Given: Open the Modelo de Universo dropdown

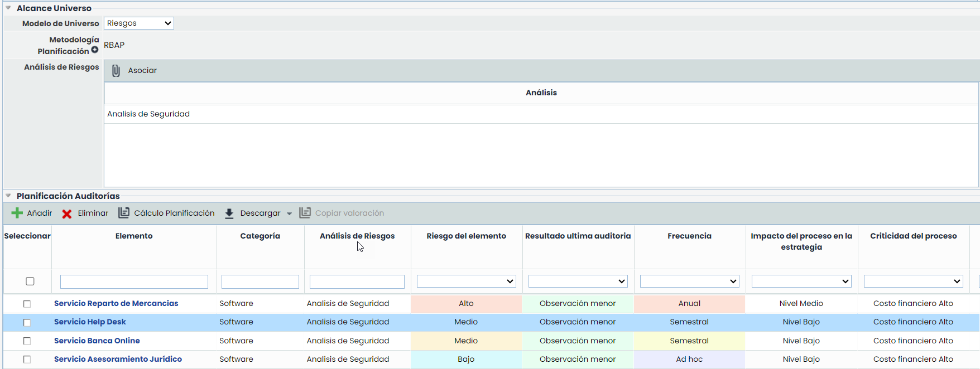Looking at the screenshot, I should pos(138,23).
